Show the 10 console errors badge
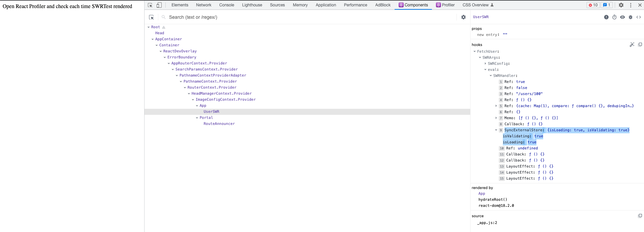Viewport: 644px width, 232px height. [593, 5]
